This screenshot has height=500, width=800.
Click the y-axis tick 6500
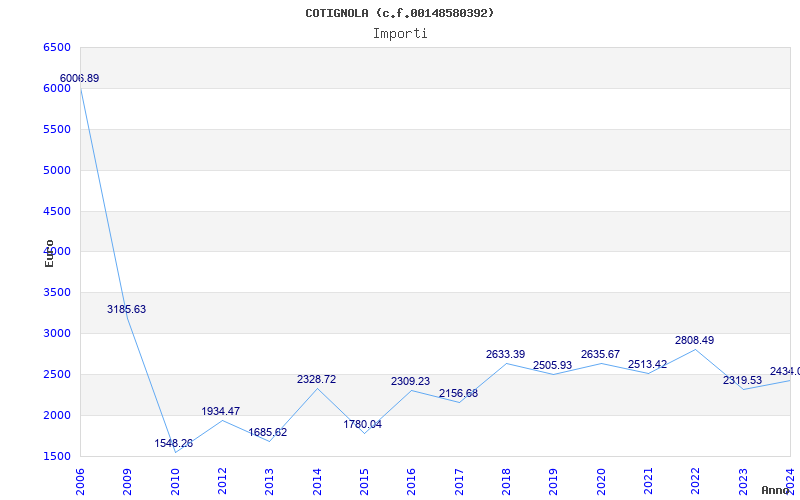click(x=57, y=48)
